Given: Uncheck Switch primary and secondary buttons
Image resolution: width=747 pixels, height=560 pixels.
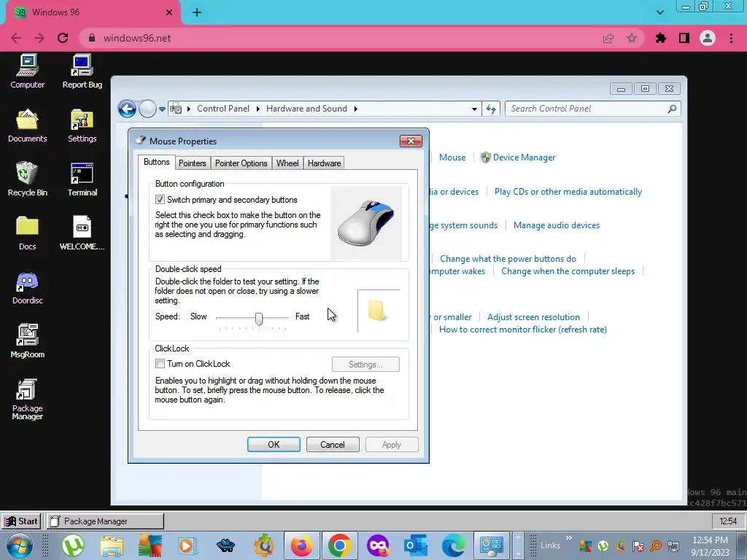Looking at the screenshot, I should coord(160,200).
